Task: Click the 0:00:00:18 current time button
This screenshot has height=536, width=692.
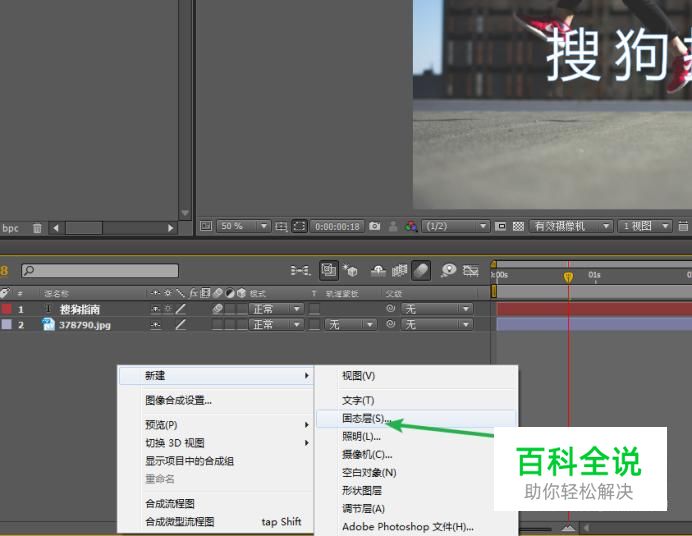Action: pyautogui.click(x=337, y=226)
